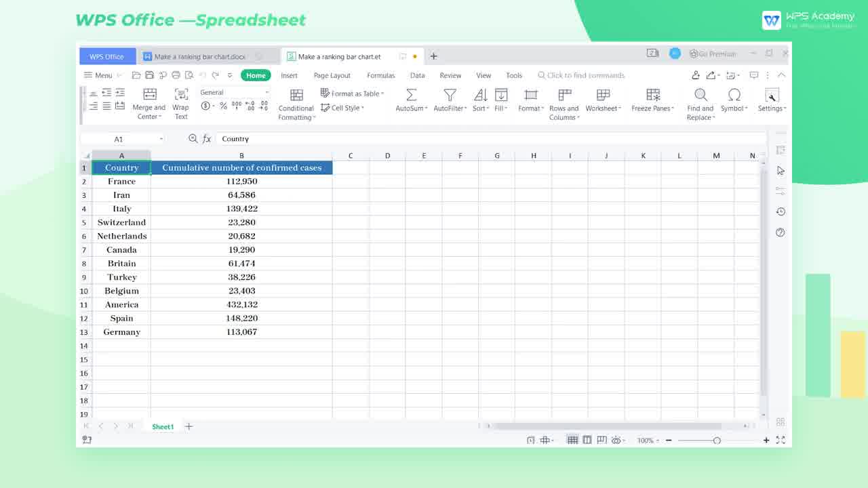Open the history icon in right sidebar
Viewport: 868px width, 488px height.
tap(781, 211)
